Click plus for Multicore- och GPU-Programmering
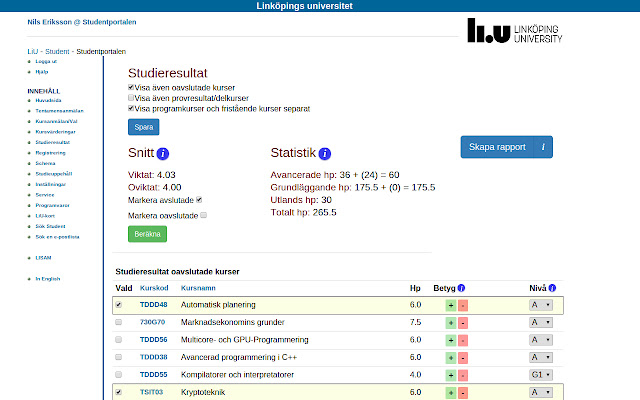640x400 pixels. coord(451,340)
